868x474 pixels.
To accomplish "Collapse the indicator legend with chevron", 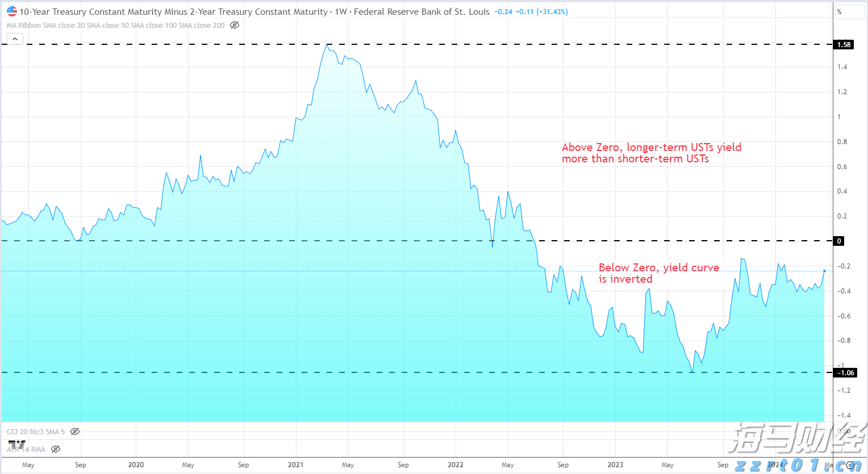I will 15,39.
